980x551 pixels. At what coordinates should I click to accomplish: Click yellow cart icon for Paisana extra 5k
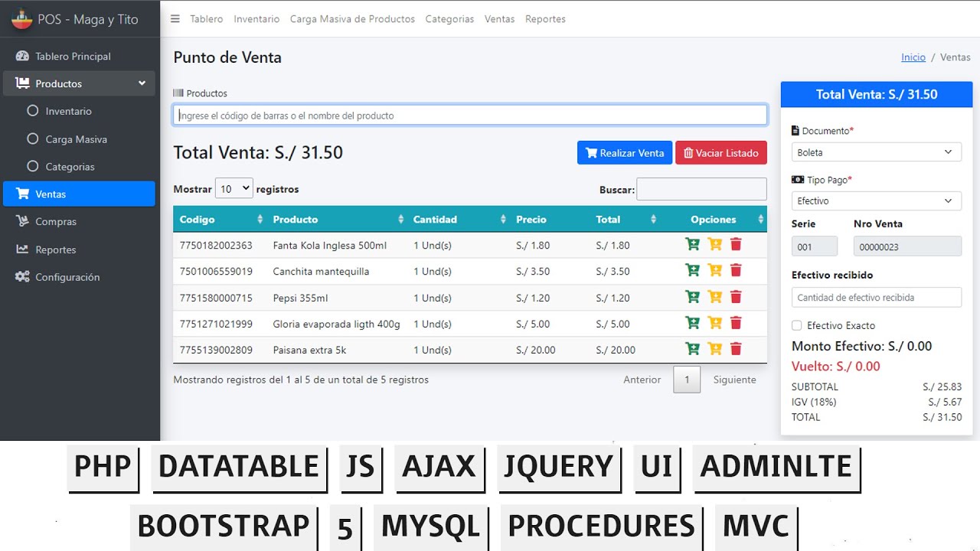click(x=715, y=349)
